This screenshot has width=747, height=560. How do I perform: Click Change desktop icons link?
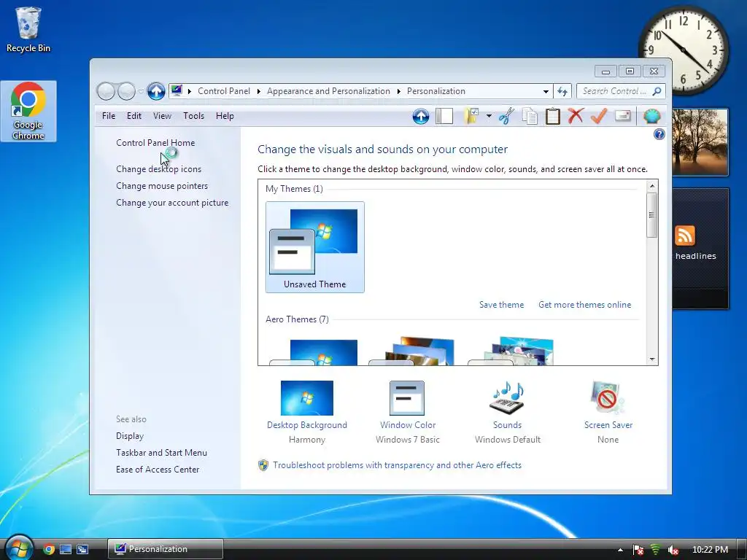[158, 169]
